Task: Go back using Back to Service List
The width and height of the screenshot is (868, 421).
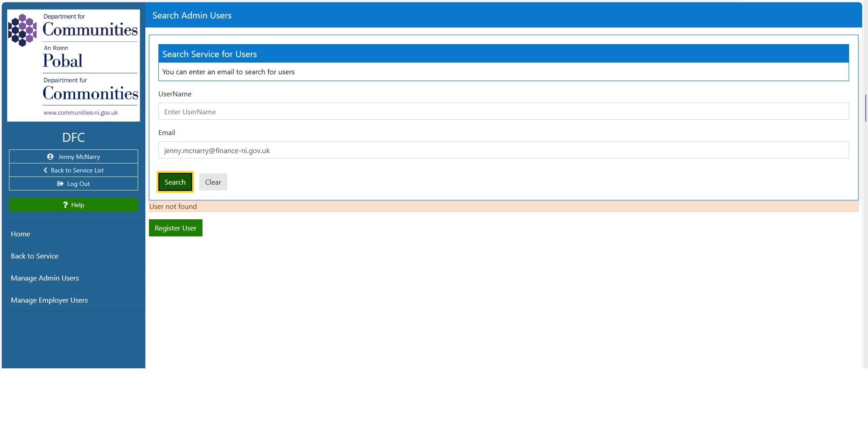Action: (x=73, y=170)
